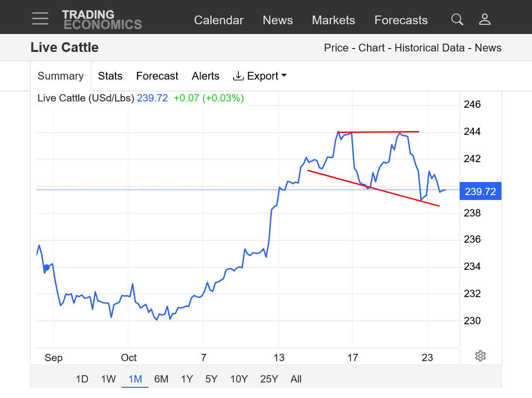Choose the 1Y time range

[x=187, y=379]
